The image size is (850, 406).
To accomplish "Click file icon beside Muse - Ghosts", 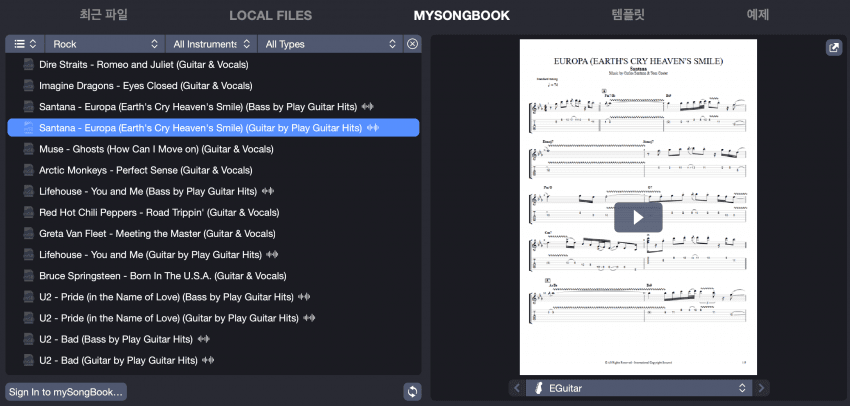I will (x=28, y=149).
